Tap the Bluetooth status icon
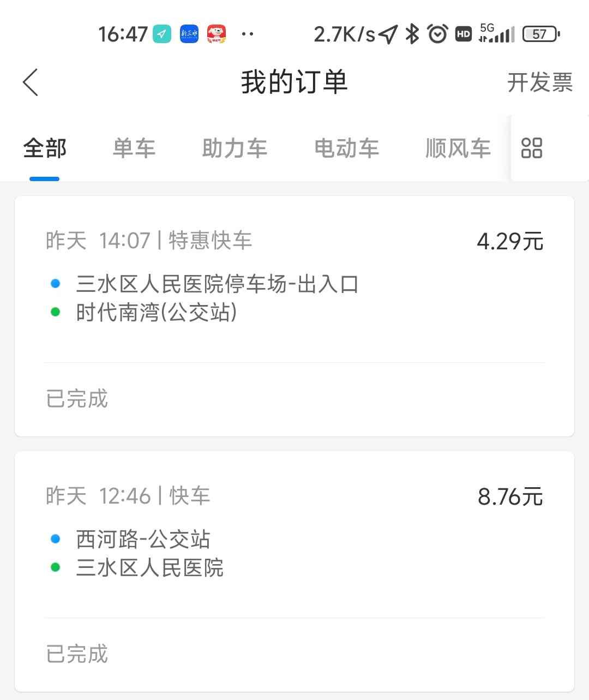 coord(412,34)
